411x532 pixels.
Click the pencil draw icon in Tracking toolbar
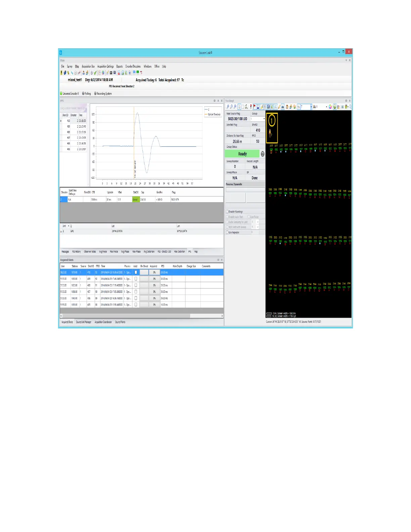[x=279, y=107]
